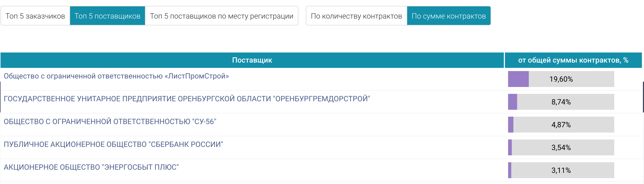Click purple fill of ОРЕНБУРГРЕМДОРСТРОЙ share bar
This screenshot has width=644, height=184.
[512, 102]
